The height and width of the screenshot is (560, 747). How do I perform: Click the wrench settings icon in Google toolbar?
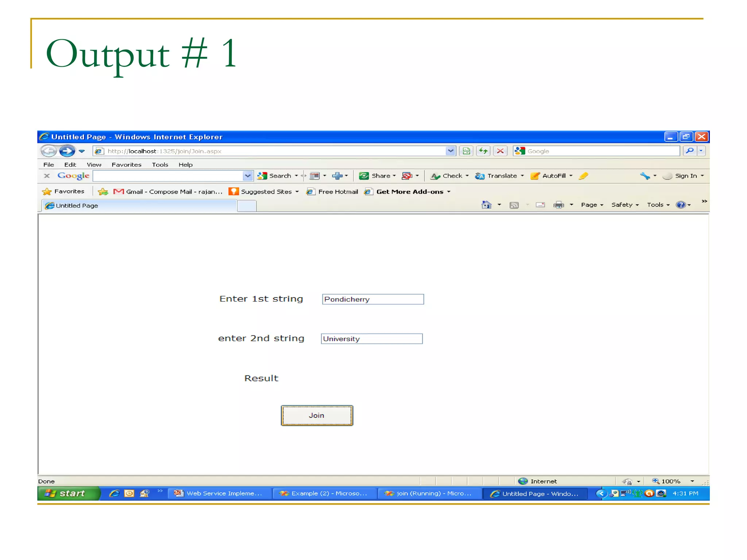(x=645, y=176)
